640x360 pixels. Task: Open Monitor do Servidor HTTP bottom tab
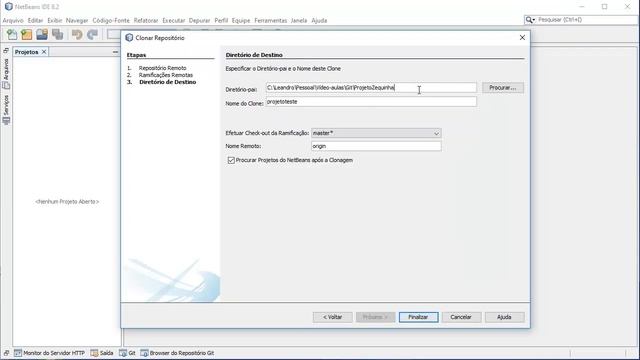[50, 353]
